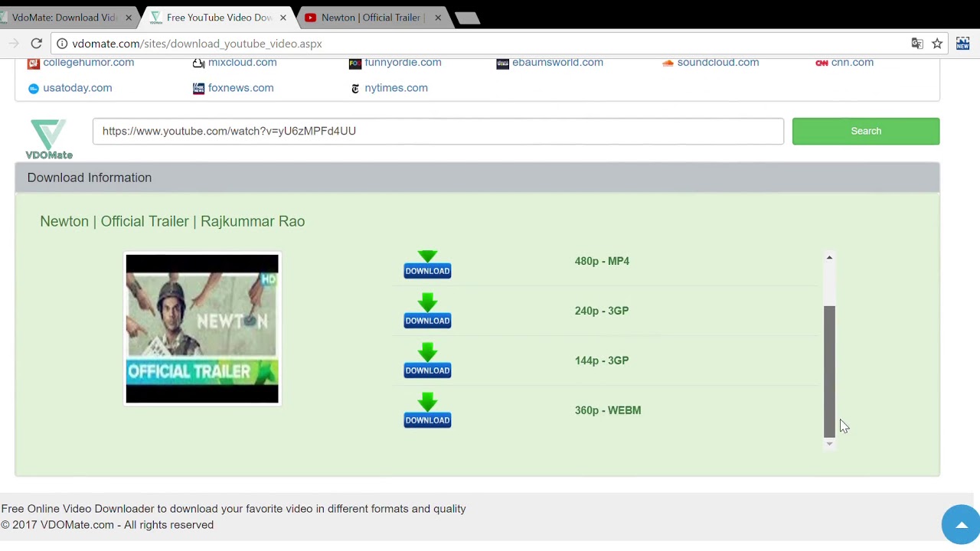Click the download list scroll down arrow
This screenshot has width=980, height=551.
(829, 444)
